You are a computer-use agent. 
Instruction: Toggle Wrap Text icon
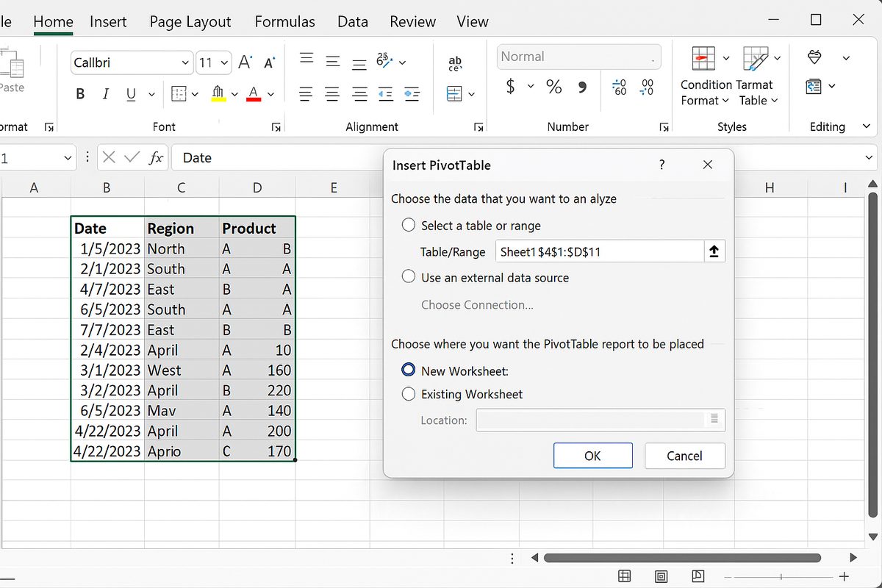click(x=456, y=64)
